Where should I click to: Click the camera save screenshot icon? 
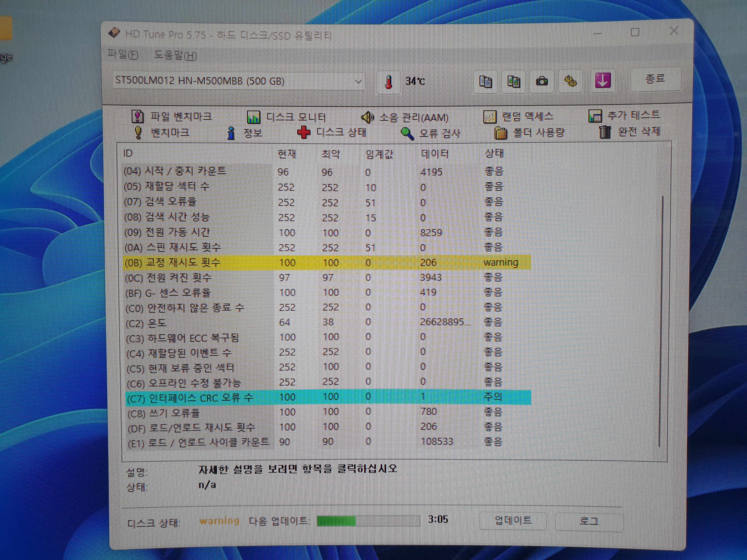542,81
